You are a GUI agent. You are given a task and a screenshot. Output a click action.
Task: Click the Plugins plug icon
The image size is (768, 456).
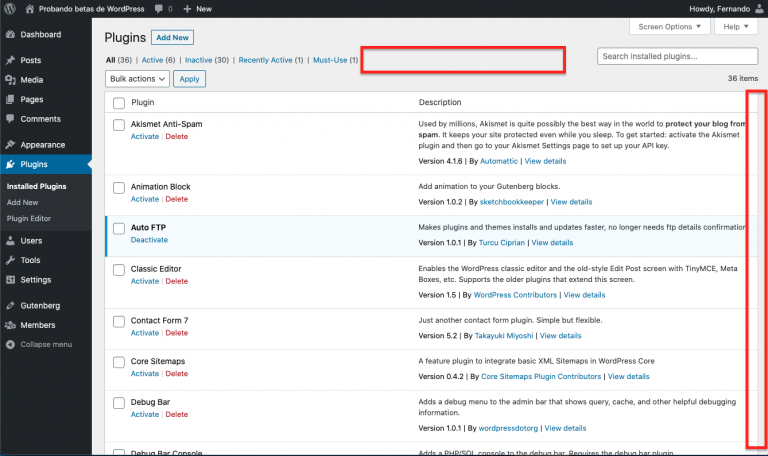10,164
